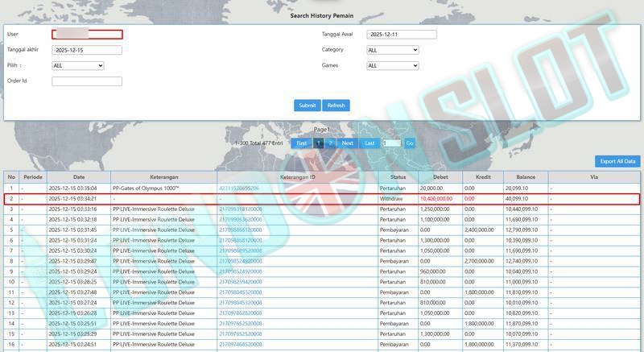Image resolution: width=644 pixels, height=352 pixels.
Task: Click date 2025-12-15 03:35:04
Action: (x=72, y=188)
